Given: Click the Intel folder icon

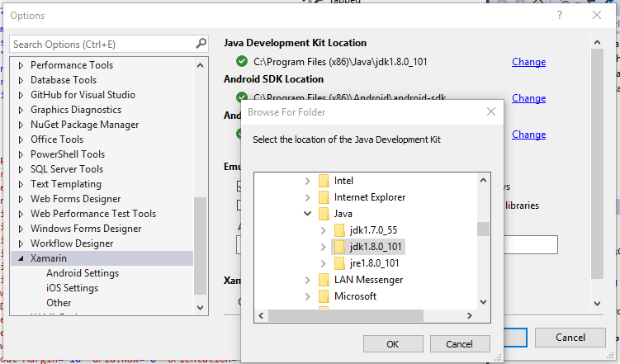Looking at the screenshot, I should point(324,181).
